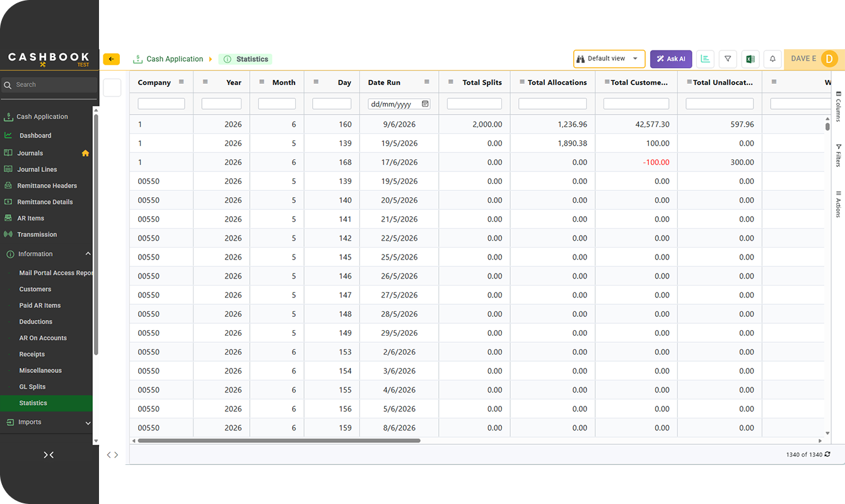The image size is (845, 504).
Task: Click the DAVE E user name
Action: [803, 59]
